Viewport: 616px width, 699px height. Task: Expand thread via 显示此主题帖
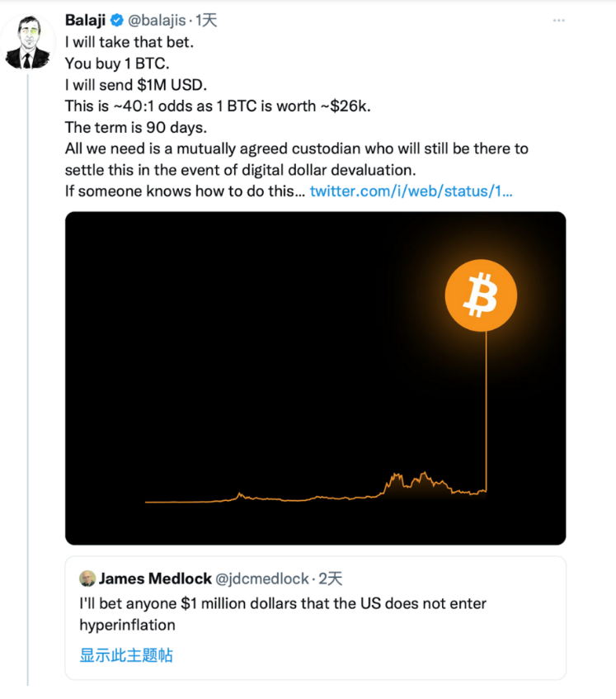[x=126, y=655]
